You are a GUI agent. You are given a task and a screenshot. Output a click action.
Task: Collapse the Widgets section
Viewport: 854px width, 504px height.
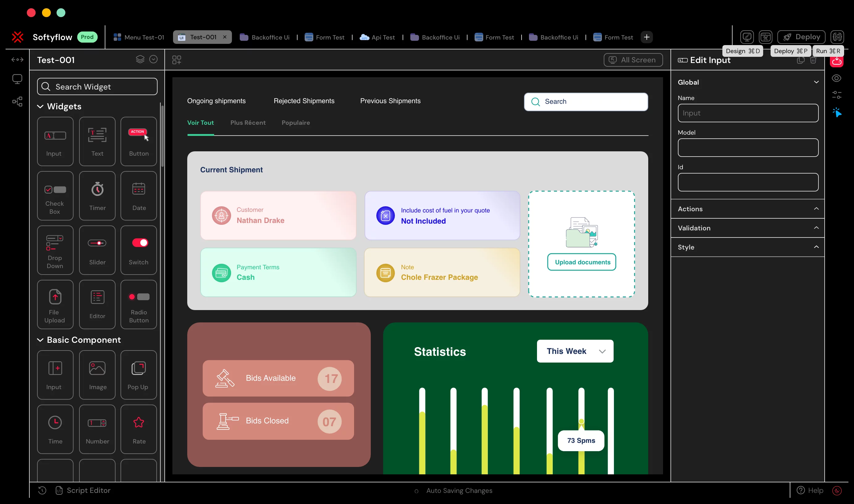(x=40, y=107)
